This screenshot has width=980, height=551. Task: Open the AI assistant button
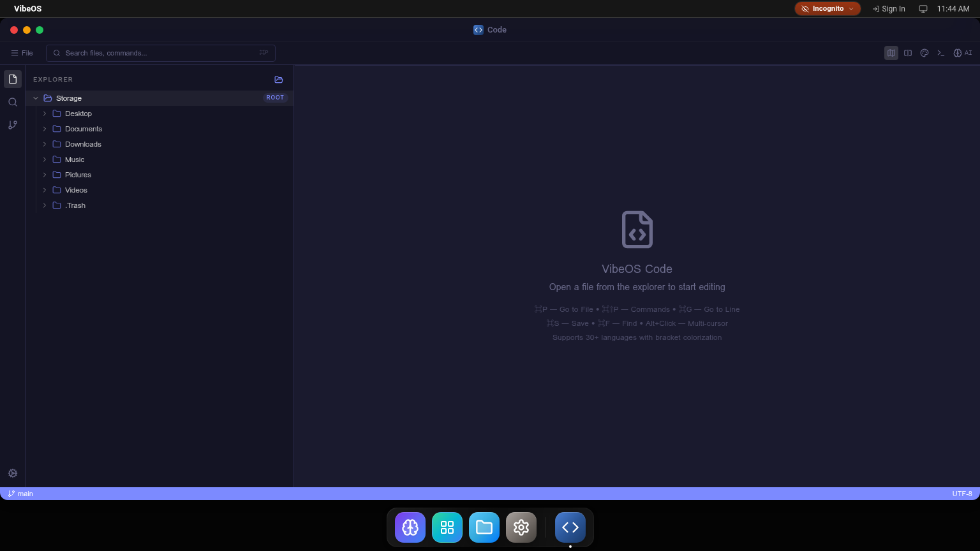click(962, 53)
